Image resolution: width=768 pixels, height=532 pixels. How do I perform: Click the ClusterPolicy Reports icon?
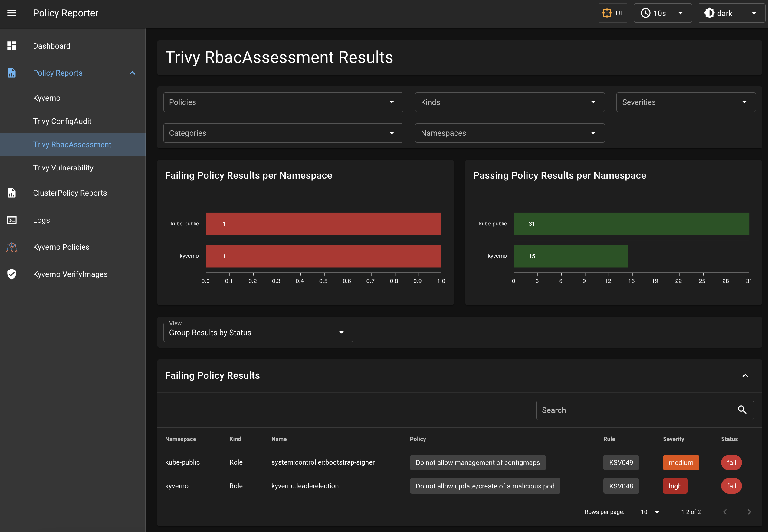(12, 193)
